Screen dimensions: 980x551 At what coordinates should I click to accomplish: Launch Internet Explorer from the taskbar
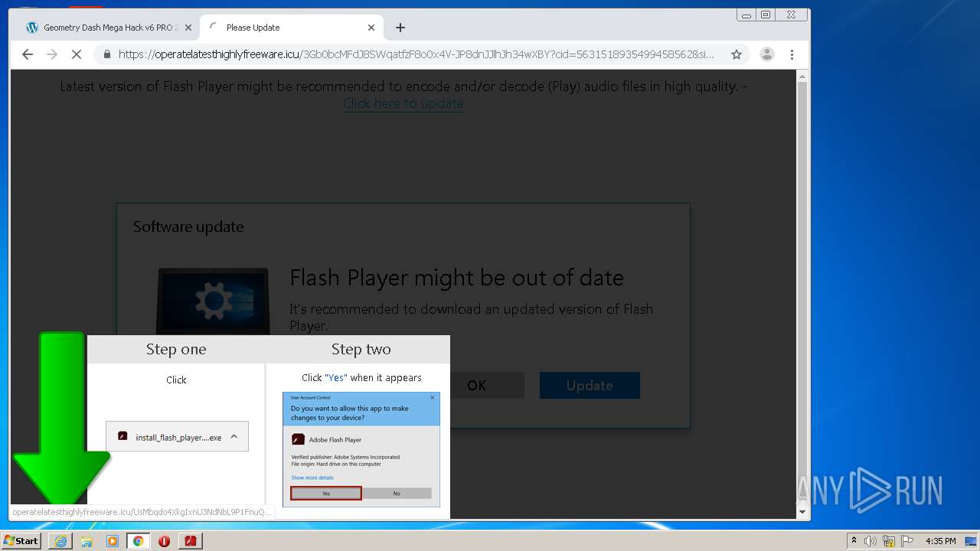tap(60, 541)
